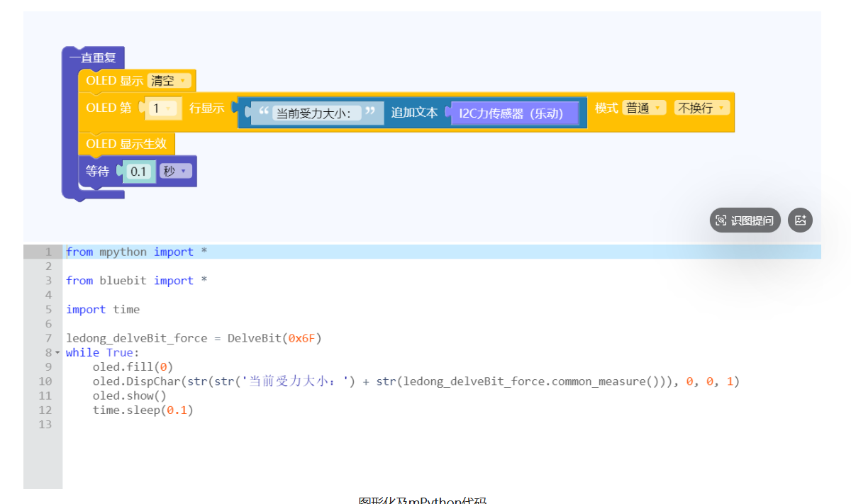The height and width of the screenshot is (504, 851).
Task: Open the 秒 time unit dropdown
Action: [x=175, y=171]
